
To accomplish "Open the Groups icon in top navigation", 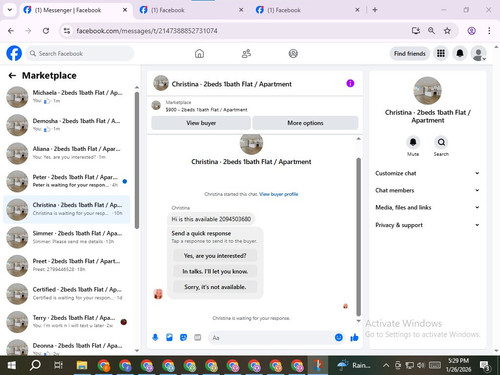I will click(293, 53).
